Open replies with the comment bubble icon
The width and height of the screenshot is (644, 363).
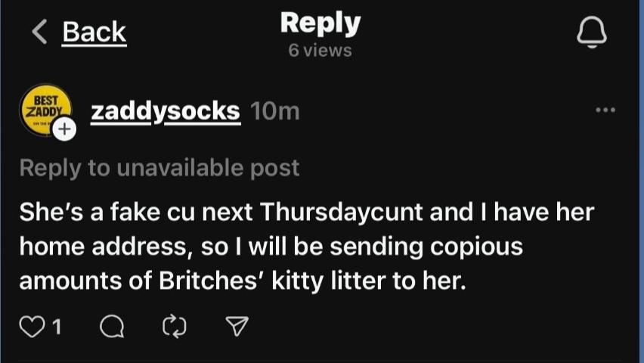pyautogui.click(x=111, y=326)
